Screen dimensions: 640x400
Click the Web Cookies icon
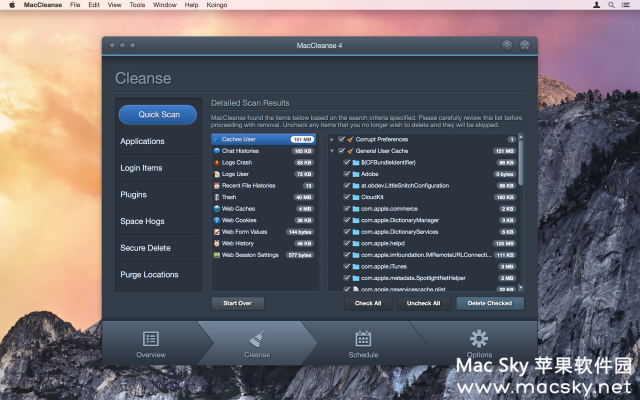coord(217,220)
